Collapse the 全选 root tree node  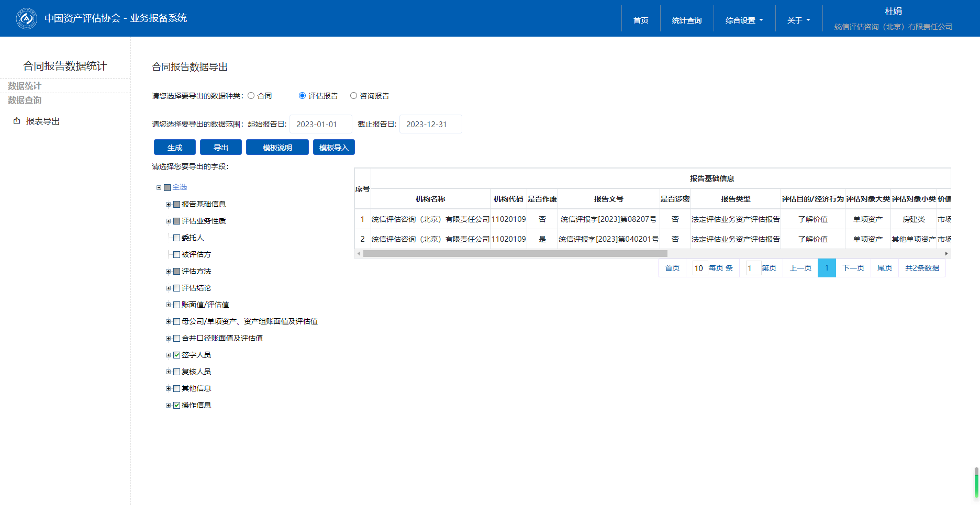(159, 187)
